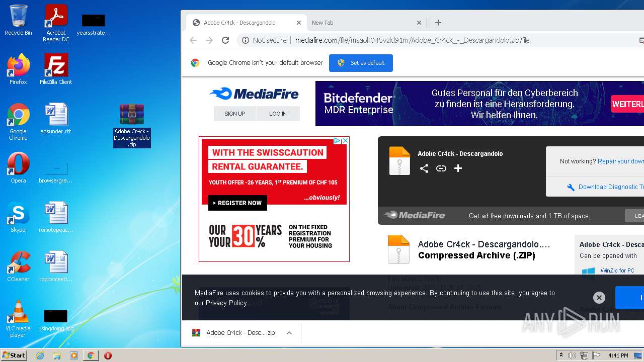Click REGISTER NOW in the ad
Screen dimensions: 644x362
click(237, 203)
